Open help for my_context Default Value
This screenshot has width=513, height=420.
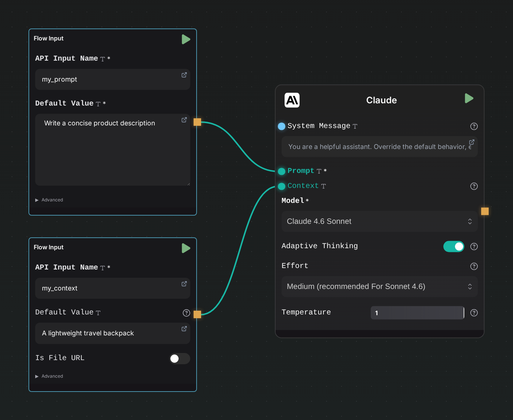[186, 313]
